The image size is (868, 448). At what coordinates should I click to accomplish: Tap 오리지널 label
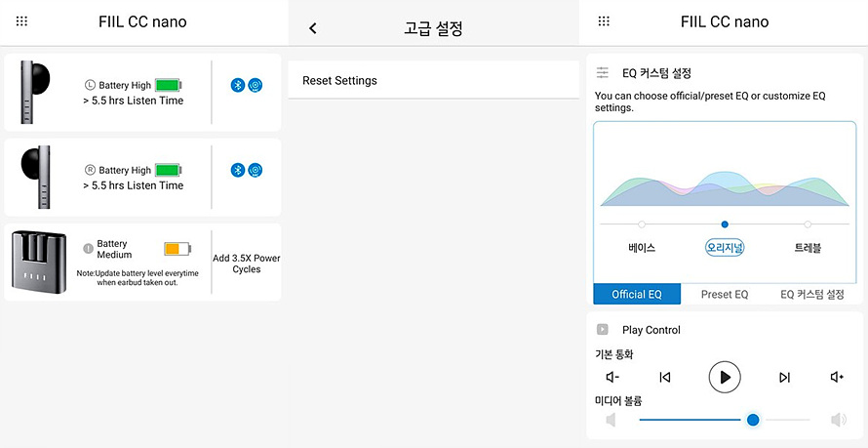[x=725, y=248]
